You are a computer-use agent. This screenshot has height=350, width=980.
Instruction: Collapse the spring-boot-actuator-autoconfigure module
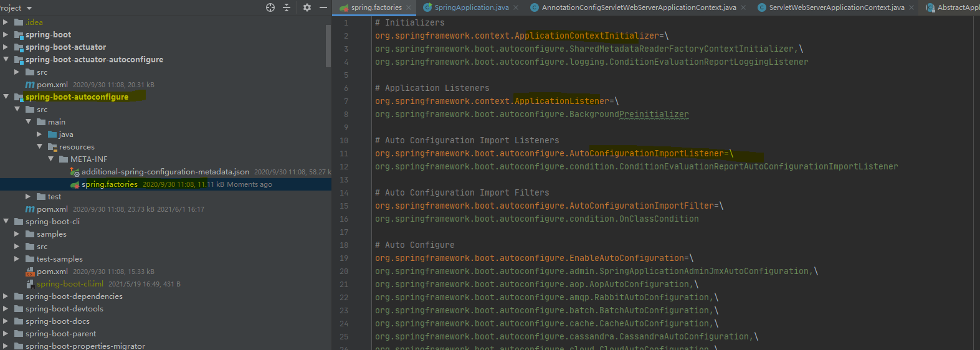pos(6,59)
